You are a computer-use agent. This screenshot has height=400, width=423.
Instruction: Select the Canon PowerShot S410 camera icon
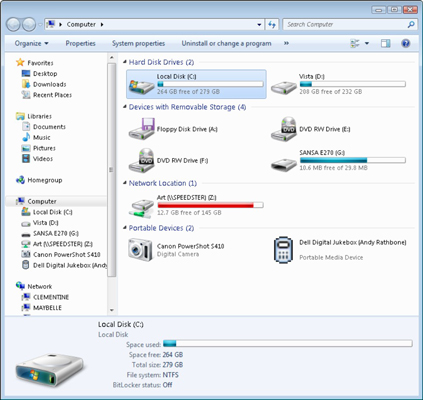pyautogui.click(x=140, y=249)
